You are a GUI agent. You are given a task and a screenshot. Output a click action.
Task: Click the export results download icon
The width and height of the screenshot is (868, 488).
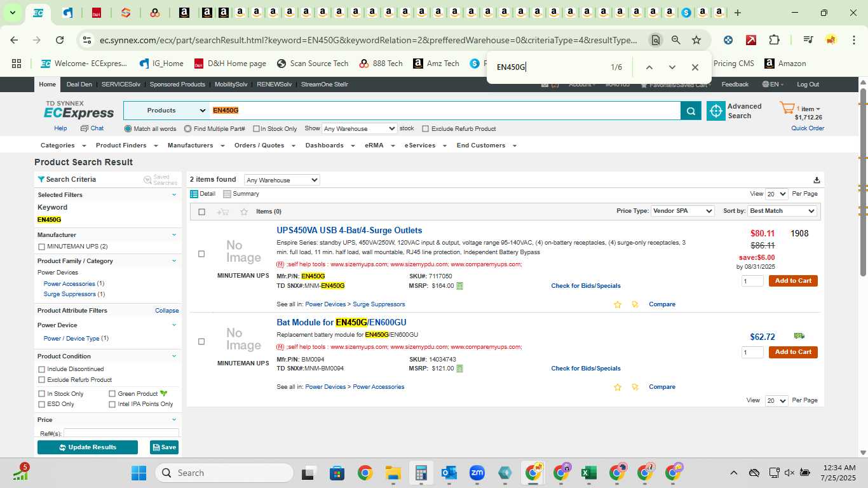point(817,180)
